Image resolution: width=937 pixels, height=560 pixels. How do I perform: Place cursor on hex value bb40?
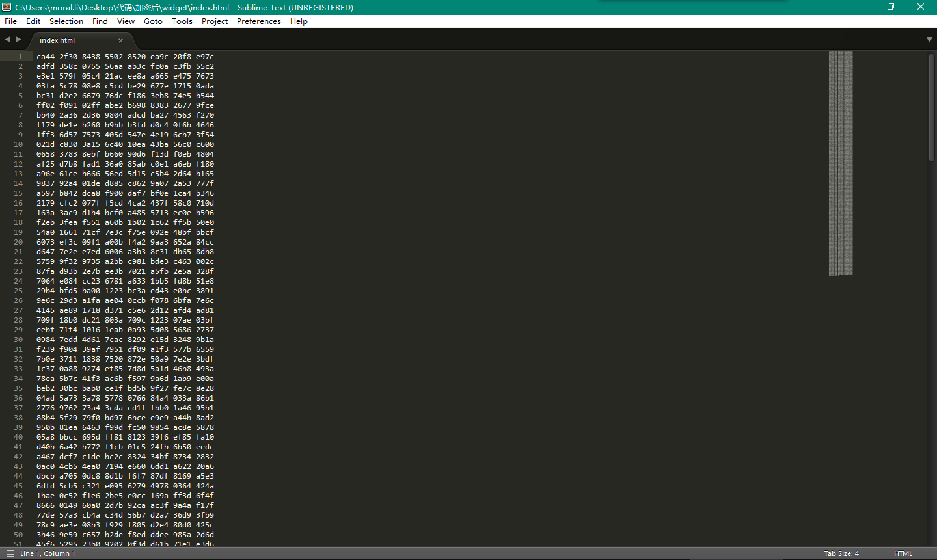pos(46,115)
